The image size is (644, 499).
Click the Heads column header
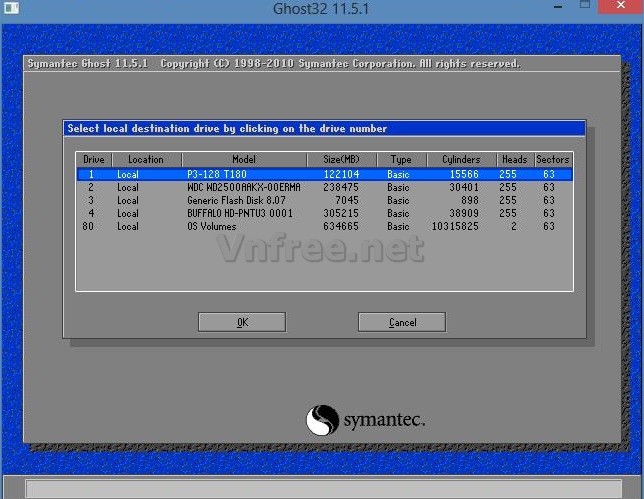coord(514,159)
